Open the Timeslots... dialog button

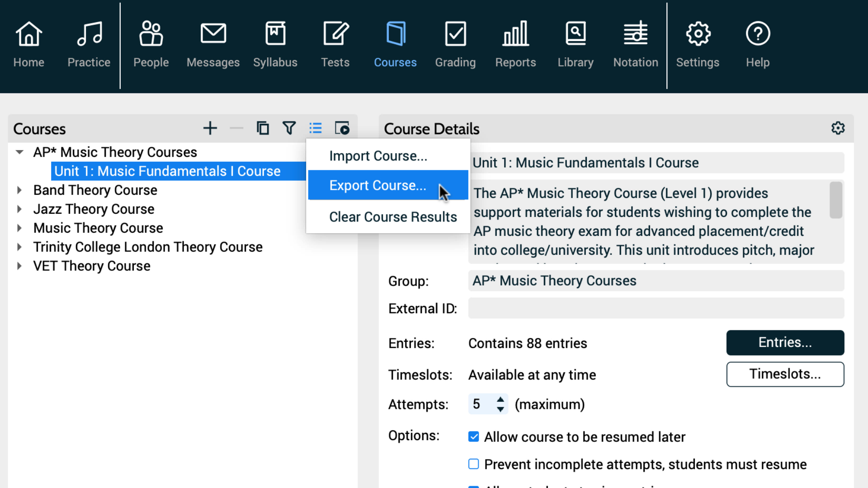[785, 374]
